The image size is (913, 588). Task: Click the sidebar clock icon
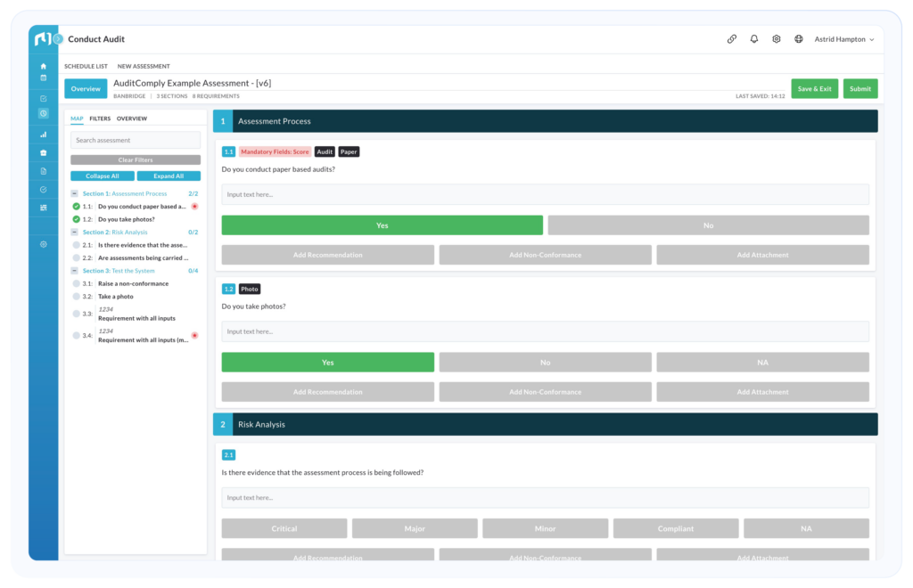(43, 113)
